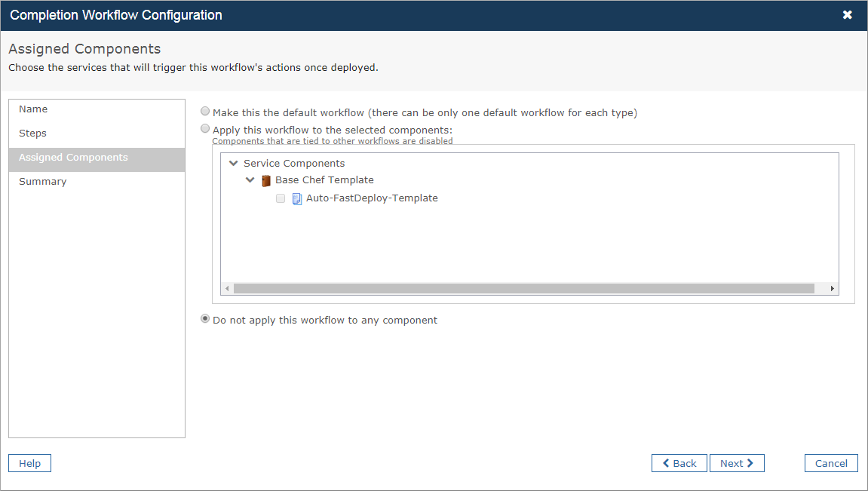
Task: Choose 'Apply this workflow to the selected components'
Action: pyautogui.click(x=206, y=129)
